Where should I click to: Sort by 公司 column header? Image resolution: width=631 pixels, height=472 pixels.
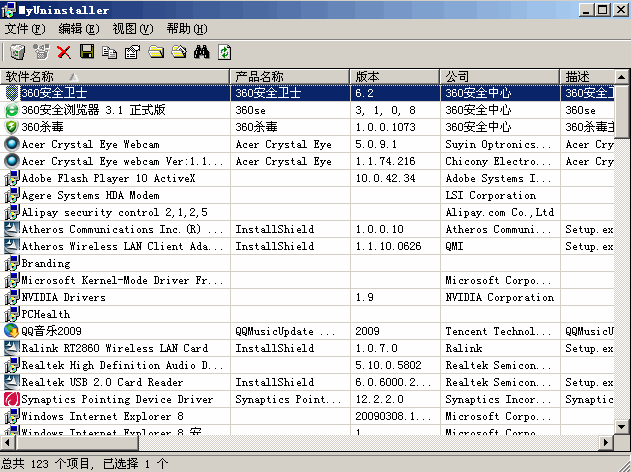[x=500, y=76]
